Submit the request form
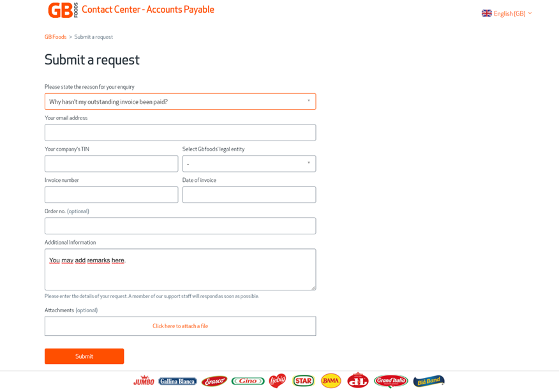Viewport: 559px width, 392px height. 84,356
